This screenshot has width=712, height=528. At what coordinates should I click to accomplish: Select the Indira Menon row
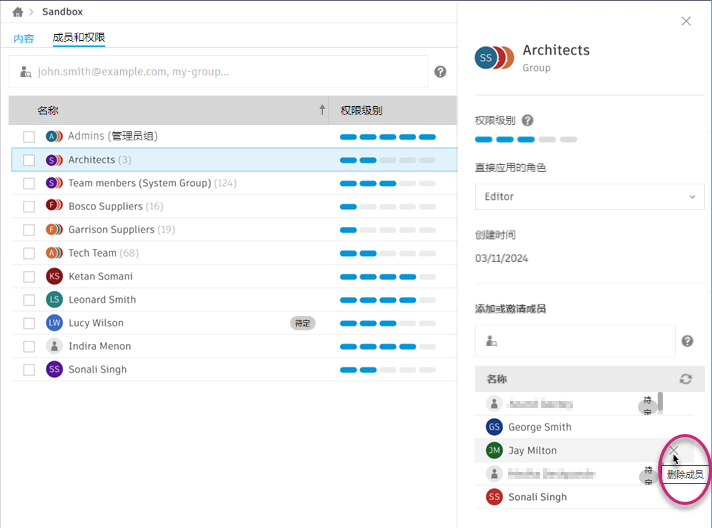tap(234, 346)
